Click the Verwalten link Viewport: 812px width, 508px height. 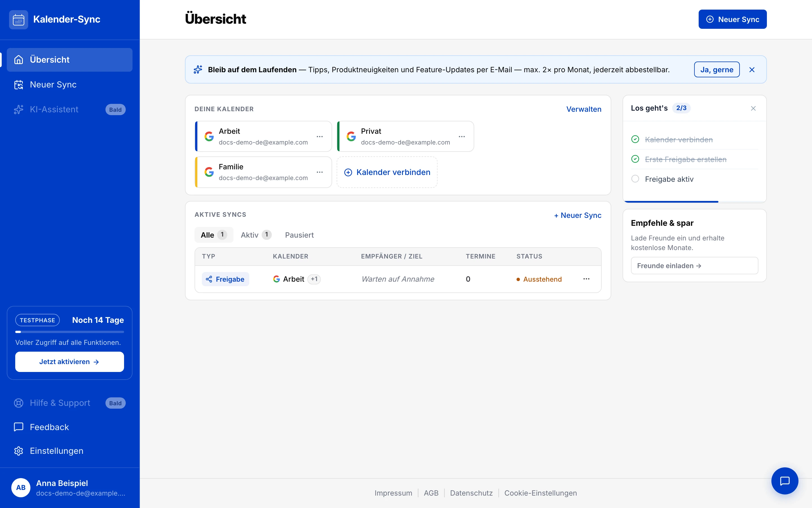tap(584, 109)
